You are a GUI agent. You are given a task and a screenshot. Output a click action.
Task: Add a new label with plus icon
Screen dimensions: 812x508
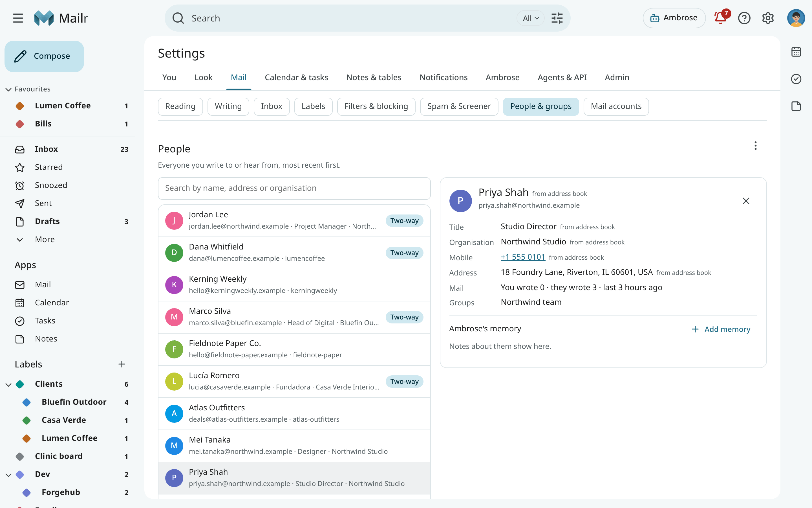[122, 364]
